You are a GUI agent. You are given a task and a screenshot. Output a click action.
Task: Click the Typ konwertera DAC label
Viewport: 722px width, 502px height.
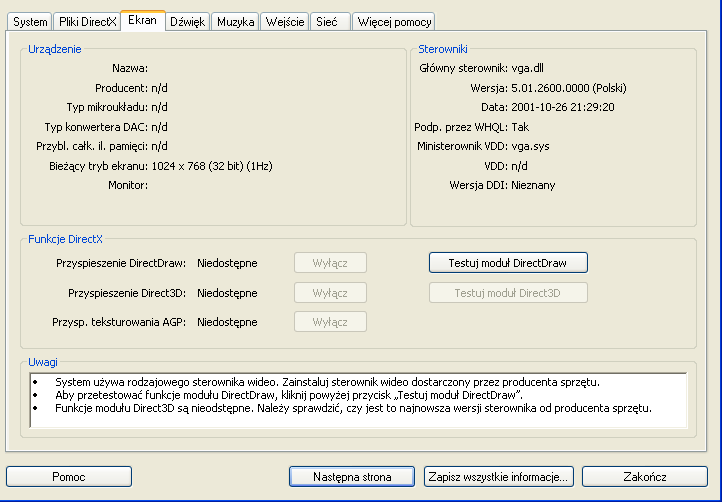point(96,127)
